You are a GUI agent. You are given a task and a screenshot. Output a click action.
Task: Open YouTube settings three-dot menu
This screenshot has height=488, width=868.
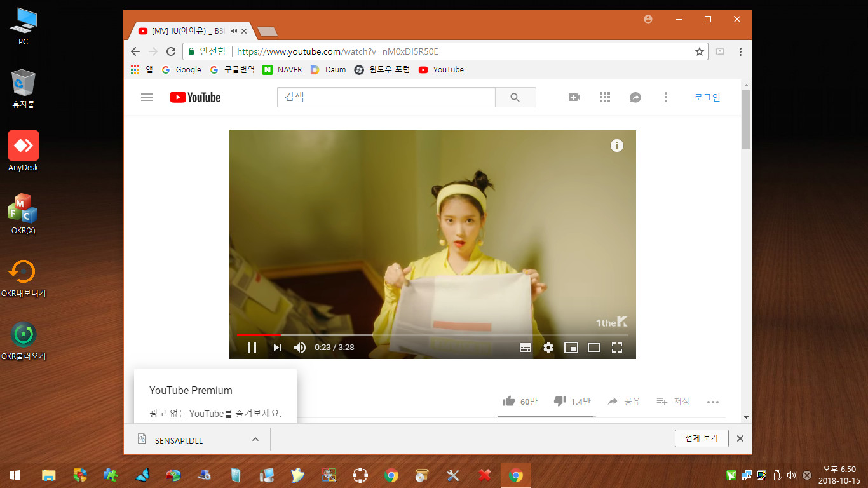point(666,97)
